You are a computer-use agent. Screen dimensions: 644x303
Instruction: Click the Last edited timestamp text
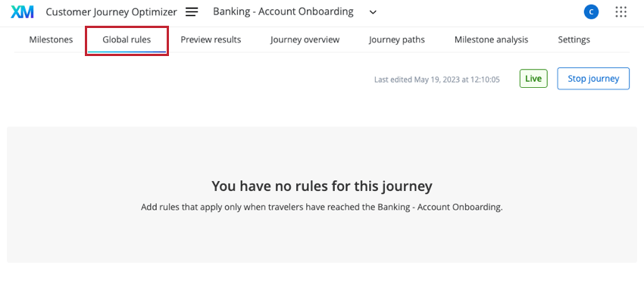pyautogui.click(x=437, y=80)
